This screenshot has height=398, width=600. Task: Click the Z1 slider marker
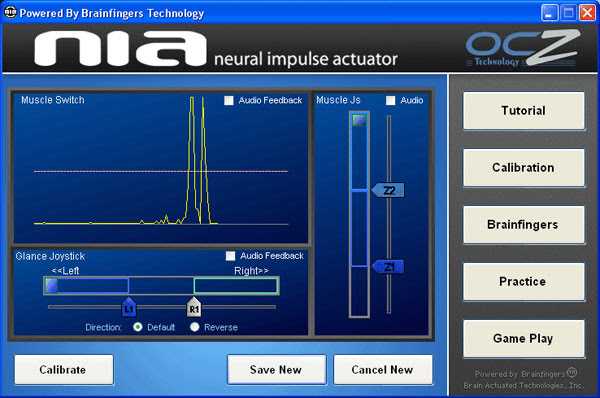[x=388, y=267]
